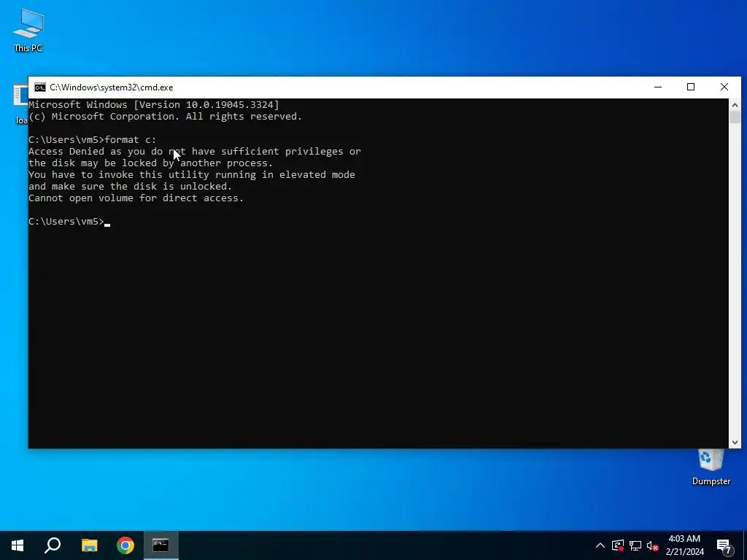The width and height of the screenshot is (747, 560).
Task: Open the taskbar search magnifier
Action: click(53, 545)
